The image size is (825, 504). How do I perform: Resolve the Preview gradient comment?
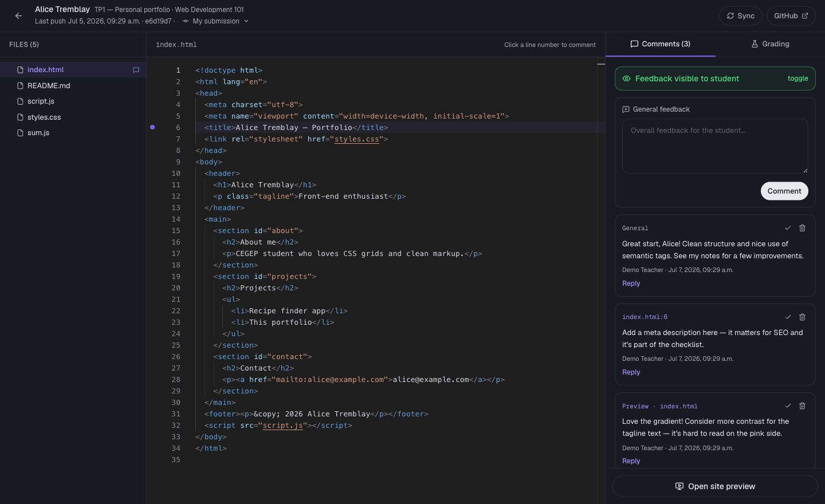pos(788,405)
